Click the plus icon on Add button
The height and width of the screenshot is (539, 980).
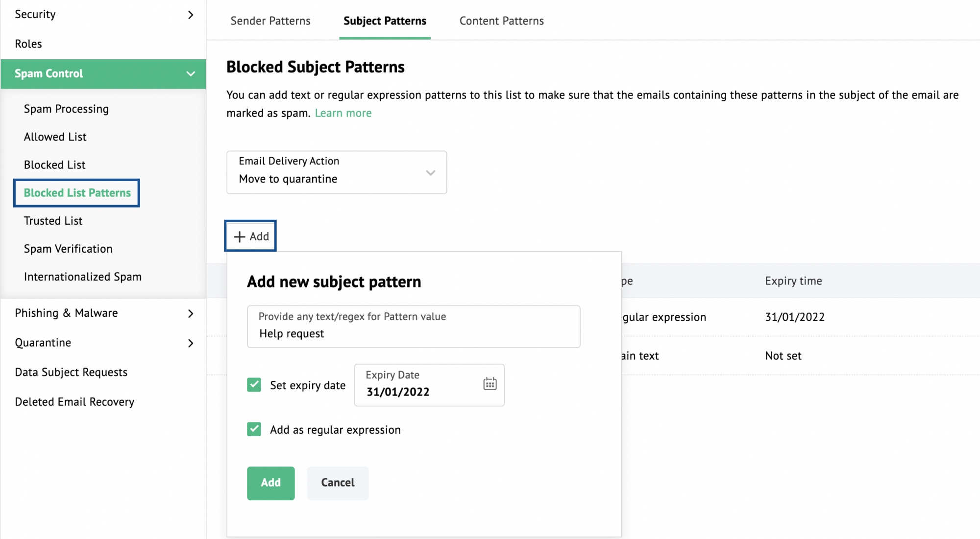[239, 236]
